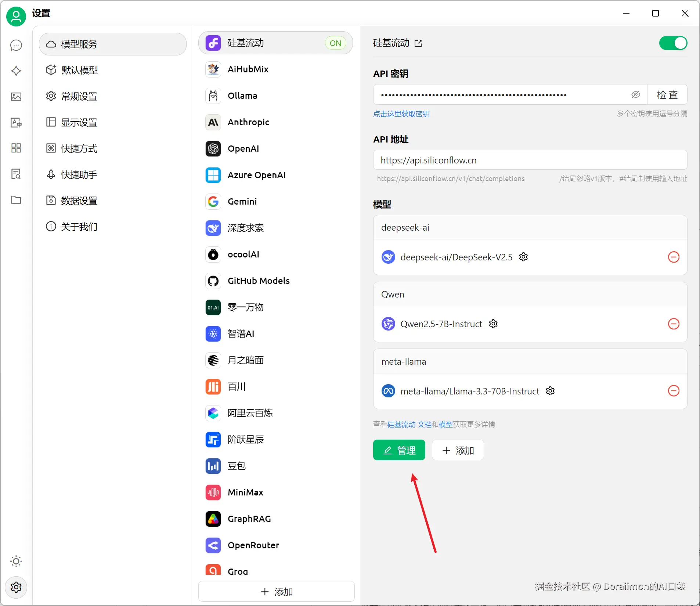This screenshot has width=700, height=606.
Task: Select the OpenRouter provider
Action: pyautogui.click(x=275, y=545)
